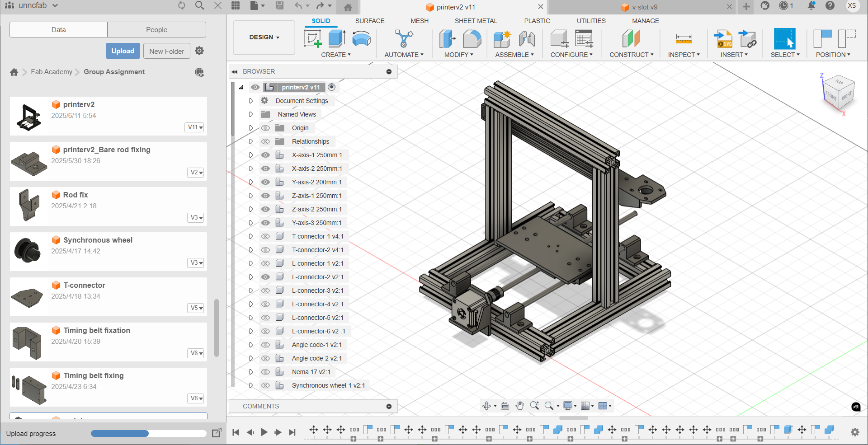Open the Automate tool icon

[x=404, y=39]
